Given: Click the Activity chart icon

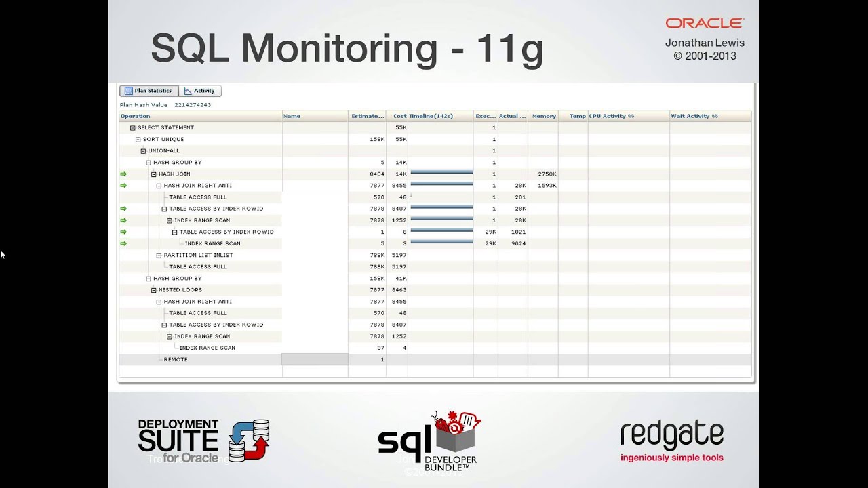Looking at the screenshot, I should pos(188,91).
